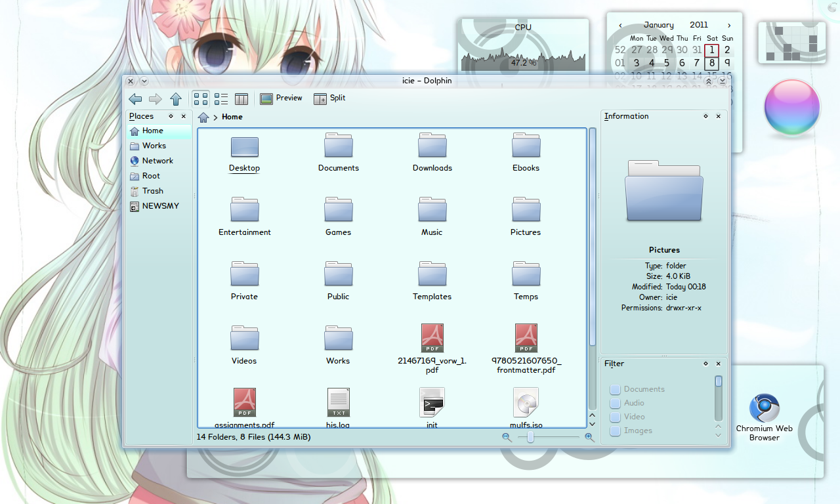Select the Desktop folder
Image resolution: width=840 pixels, height=504 pixels.
(x=244, y=154)
